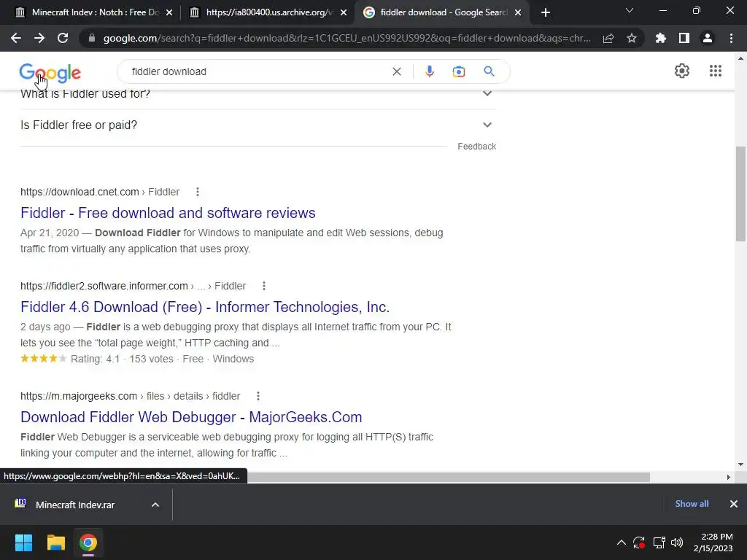The width and height of the screenshot is (747, 560).
Task: Open Minecraft Indev.rar download options arrow
Action: coord(155,505)
